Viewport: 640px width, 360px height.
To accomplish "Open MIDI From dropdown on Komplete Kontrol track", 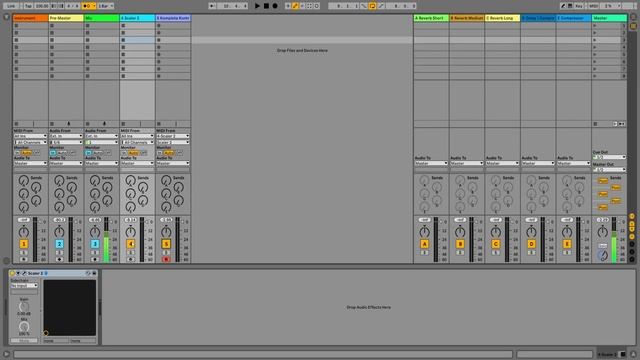I will pyautogui.click(x=173, y=136).
